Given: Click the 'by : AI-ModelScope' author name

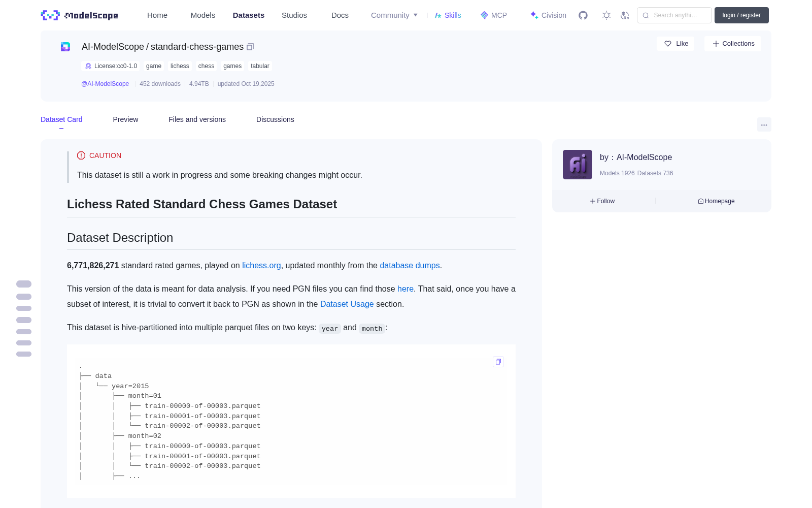Looking at the screenshot, I should click(x=636, y=157).
